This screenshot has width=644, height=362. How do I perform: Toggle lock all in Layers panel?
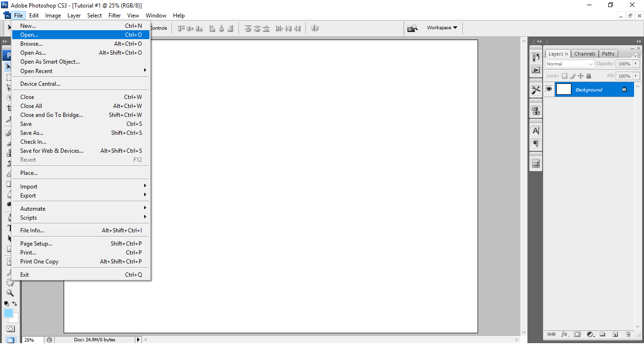[x=589, y=76]
